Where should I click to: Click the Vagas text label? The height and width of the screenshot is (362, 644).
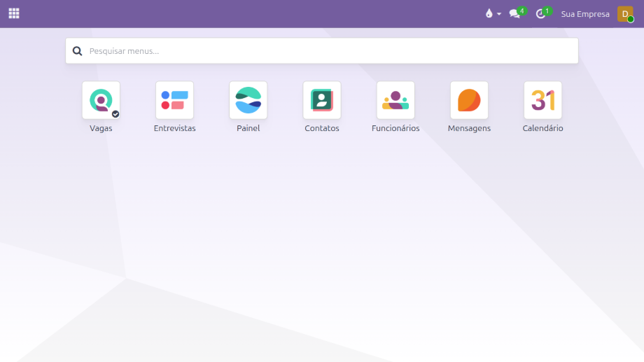101,129
